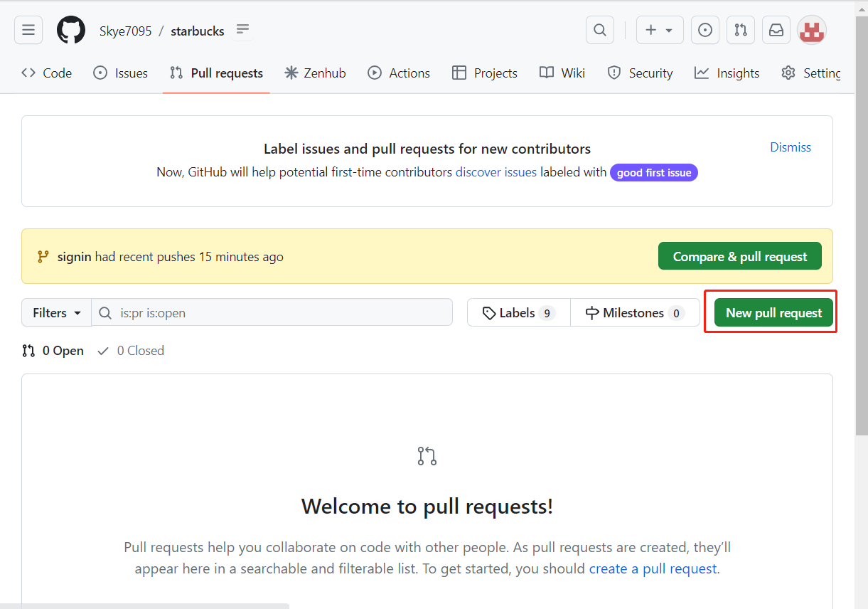The height and width of the screenshot is (609, 868).
Task: Expand the create new plus dropdown
Action: 660,30
